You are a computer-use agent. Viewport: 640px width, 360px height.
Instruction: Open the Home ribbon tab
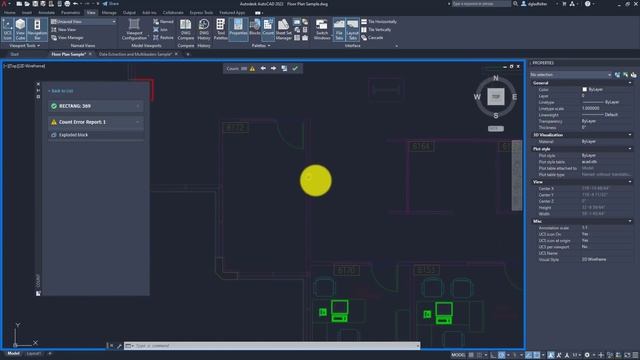coord(10,13)
